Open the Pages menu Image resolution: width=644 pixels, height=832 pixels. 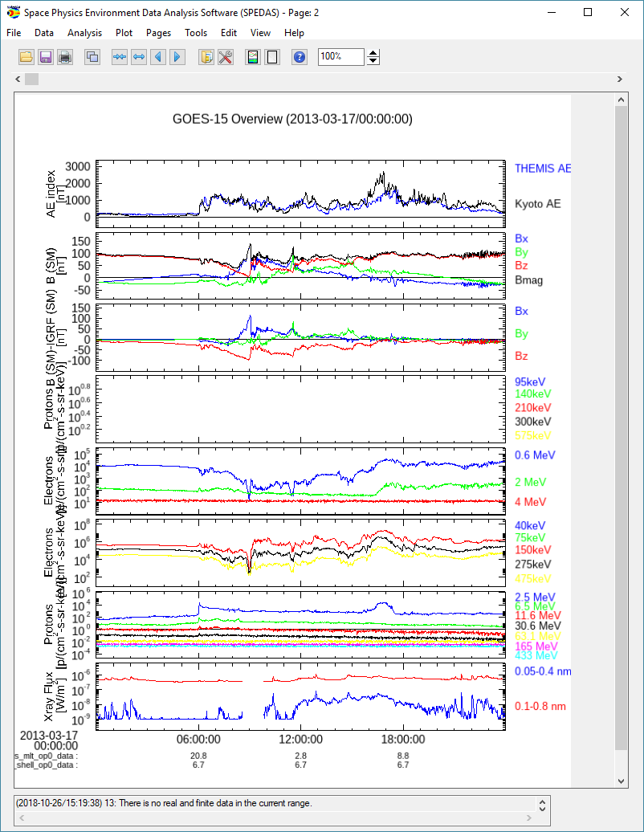[158, 33]
